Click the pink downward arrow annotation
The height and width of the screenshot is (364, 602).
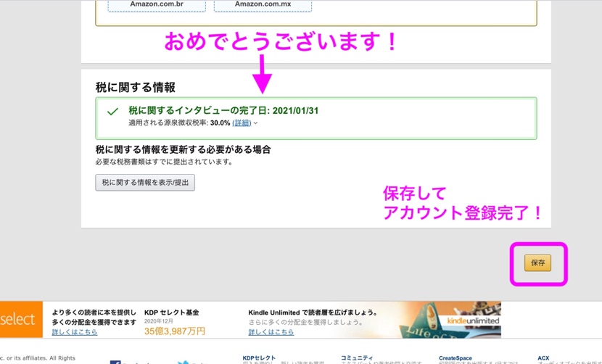coord(263,75)
